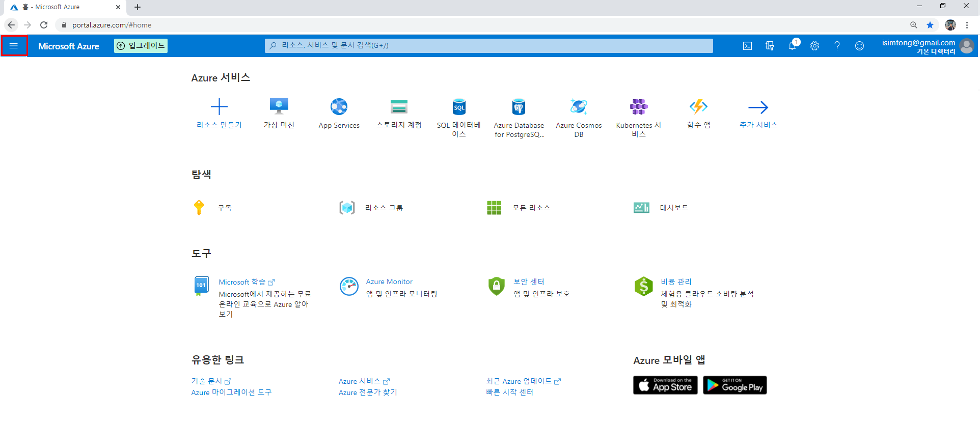Open 비용 관리 link

pyautogui.click(x=676, y=282)
